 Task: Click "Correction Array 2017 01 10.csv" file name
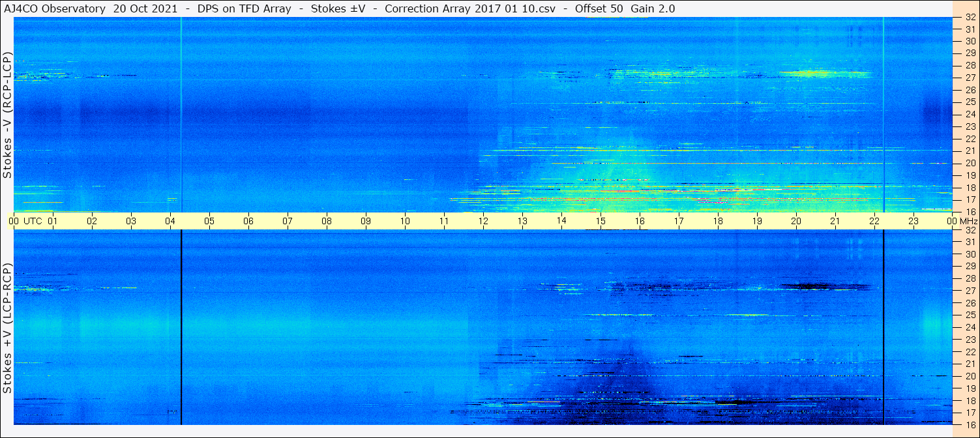point(470,9)
